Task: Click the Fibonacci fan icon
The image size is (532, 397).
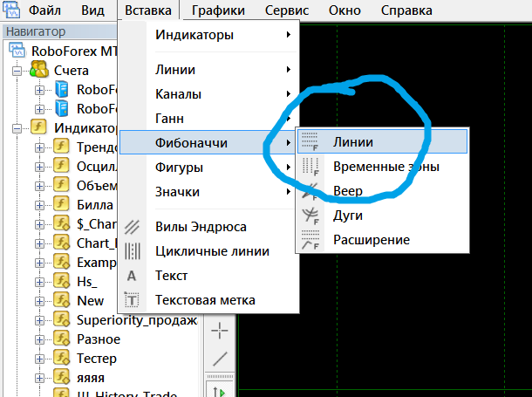Action: point(310,191)
